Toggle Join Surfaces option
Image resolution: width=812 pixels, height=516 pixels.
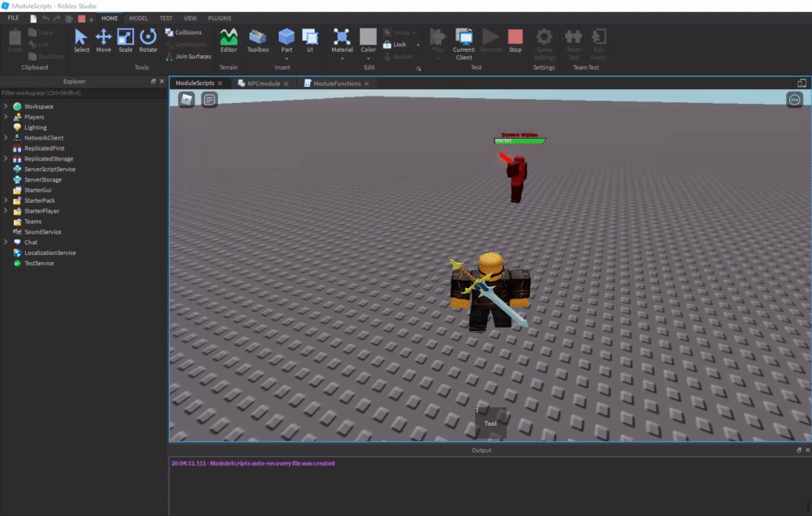188,57
